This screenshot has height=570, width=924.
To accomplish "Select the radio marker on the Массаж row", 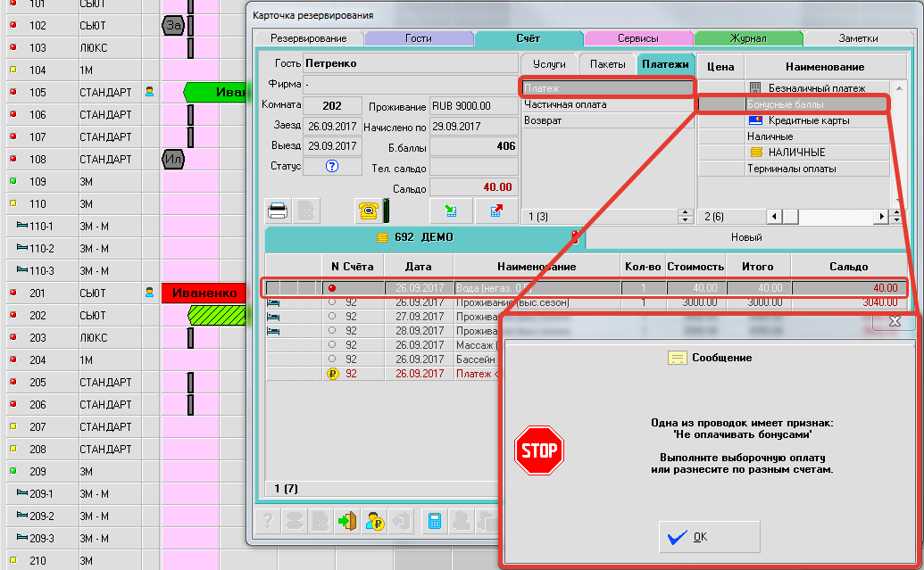I will coord(332,345).
